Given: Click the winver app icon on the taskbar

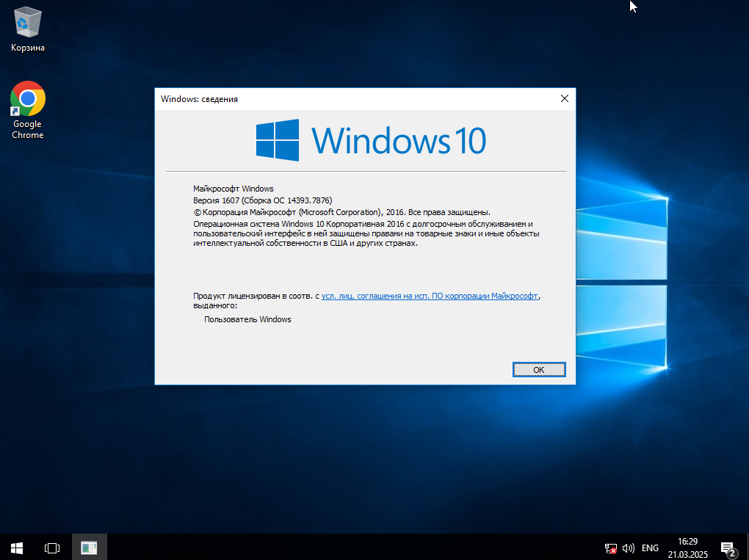Looking at the screenshot, I should coord(90,548).
